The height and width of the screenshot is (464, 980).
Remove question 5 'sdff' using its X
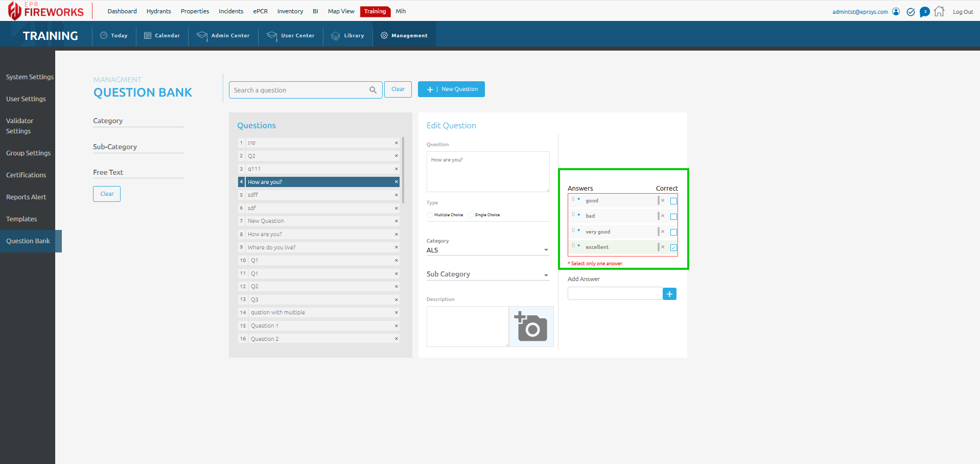(396, 195)
